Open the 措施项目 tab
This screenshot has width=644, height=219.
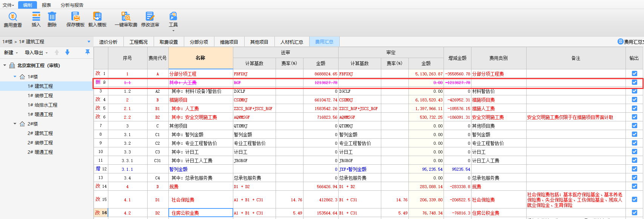click(x=229, y=42)
